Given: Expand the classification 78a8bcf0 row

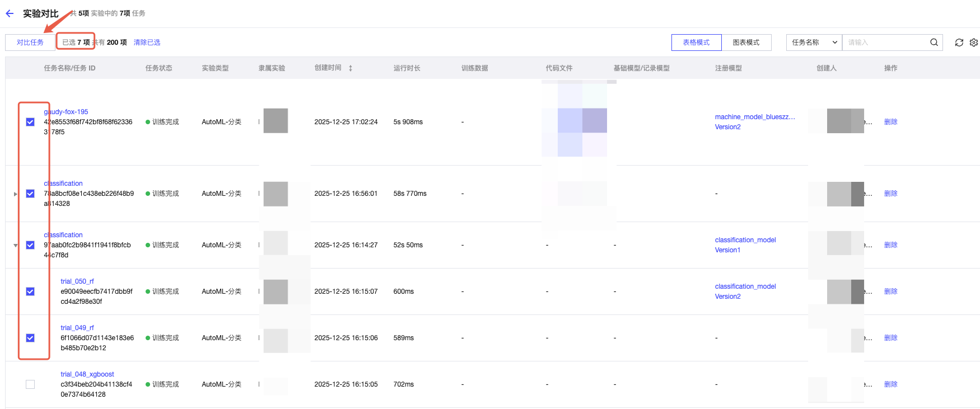Looking at the screenshot, I should (16, 194).
